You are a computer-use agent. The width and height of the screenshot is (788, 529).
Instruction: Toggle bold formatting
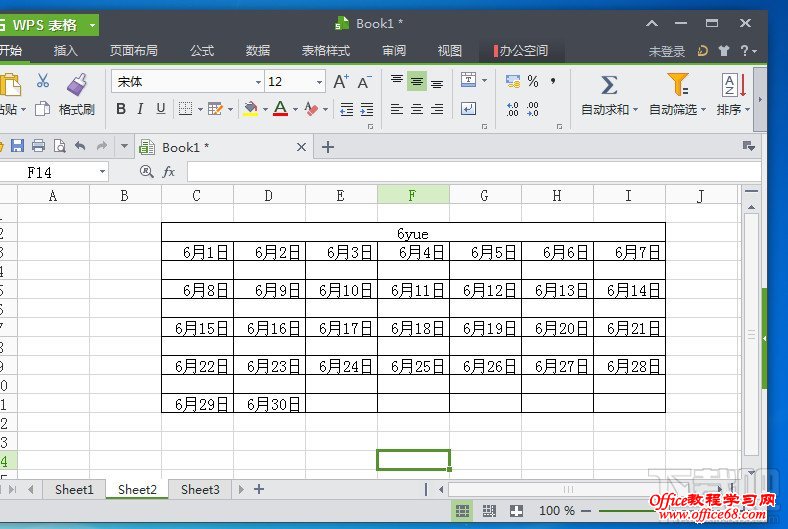(x=121, y=109)
